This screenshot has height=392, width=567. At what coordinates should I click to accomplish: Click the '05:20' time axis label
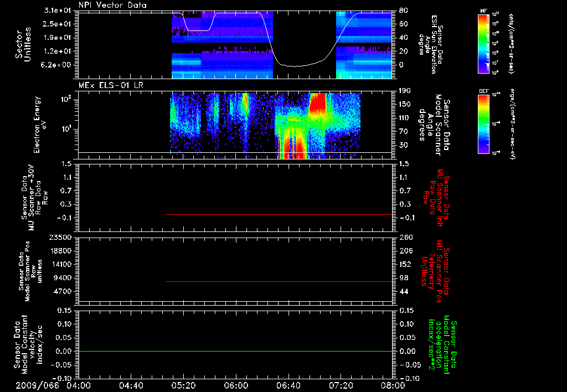183,386
